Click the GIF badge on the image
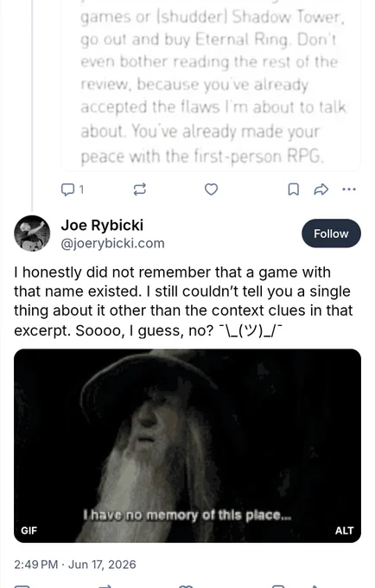The height and width of the screenshot is (588, 375). tap(29, 530)
